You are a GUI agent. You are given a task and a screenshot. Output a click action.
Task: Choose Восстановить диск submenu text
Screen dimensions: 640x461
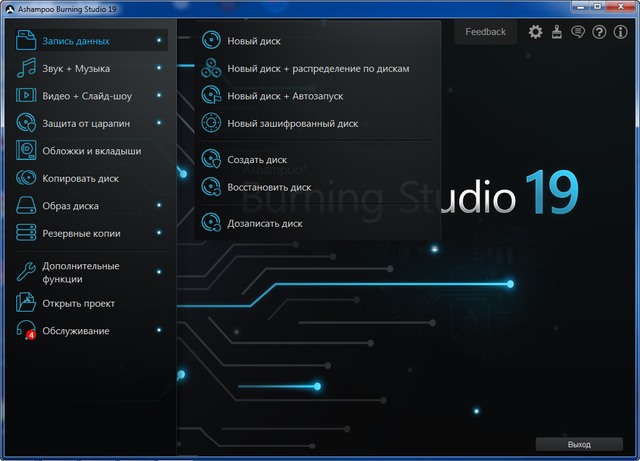click(269, 187)
